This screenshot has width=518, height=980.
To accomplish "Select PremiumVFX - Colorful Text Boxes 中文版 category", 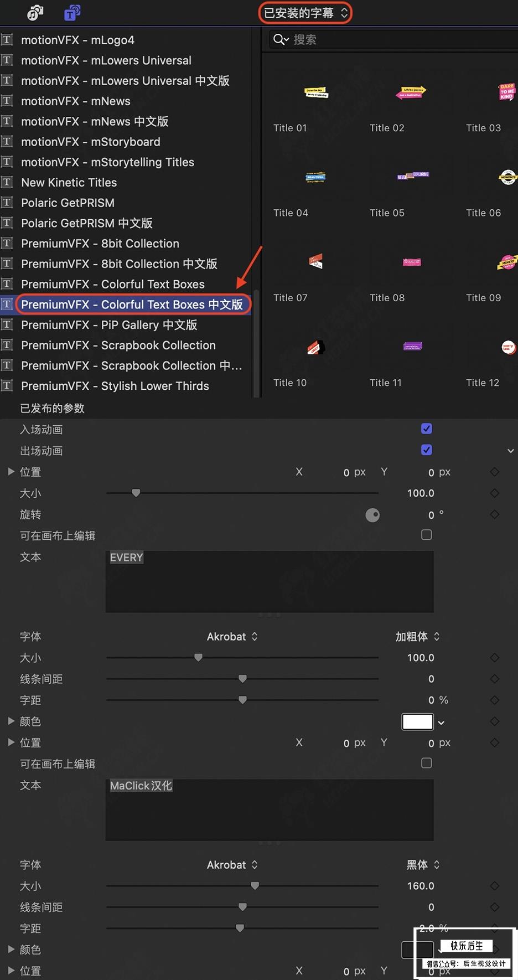I will tap(132, 305).
